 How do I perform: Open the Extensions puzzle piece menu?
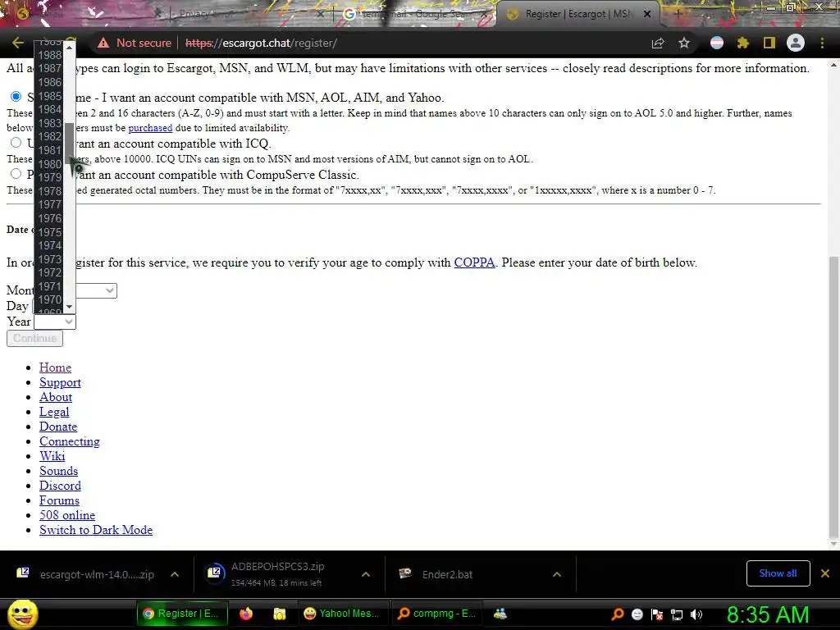[x=742, y=43]
